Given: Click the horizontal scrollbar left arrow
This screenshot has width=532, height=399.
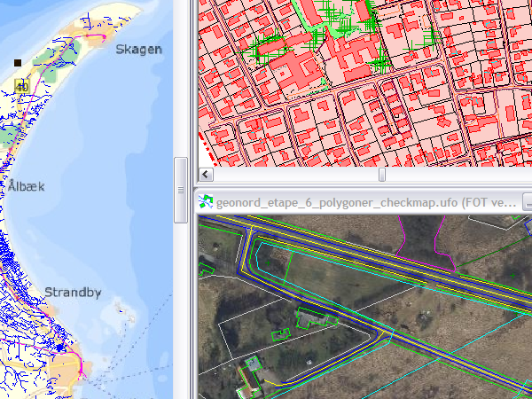Looking at the screenshot, I should pos(205,175).
